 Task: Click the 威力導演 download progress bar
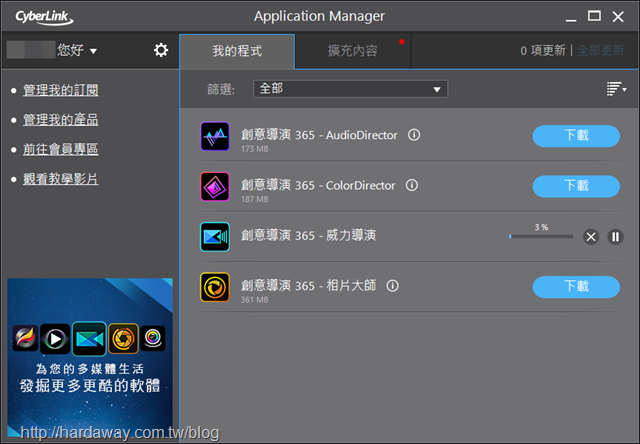541,236
